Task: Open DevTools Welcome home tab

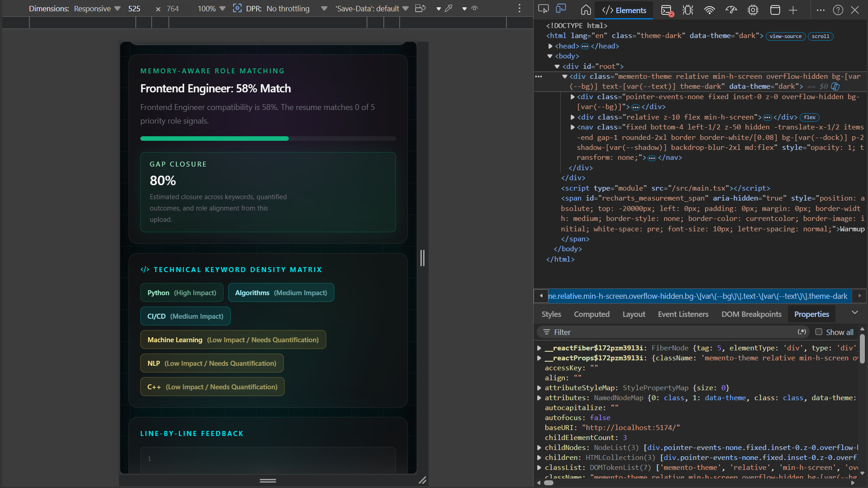Action: point(586,10)
